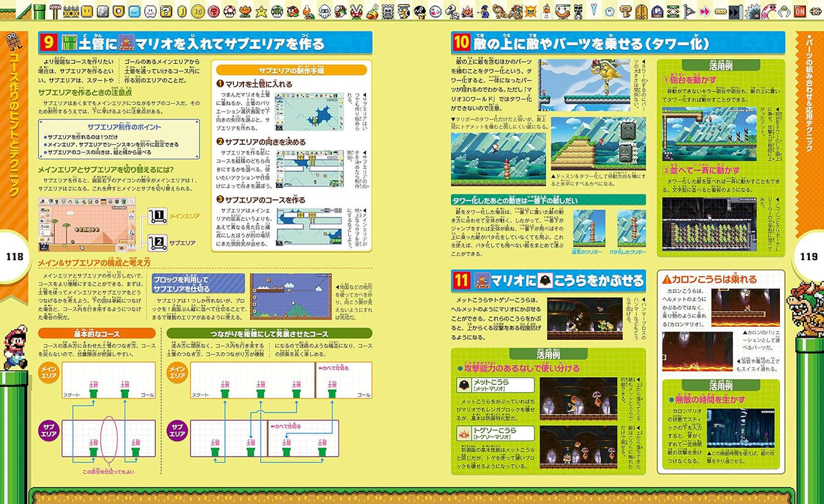Click the Super Star icon
Screen dimensions: 824x504
click(261, 12)
